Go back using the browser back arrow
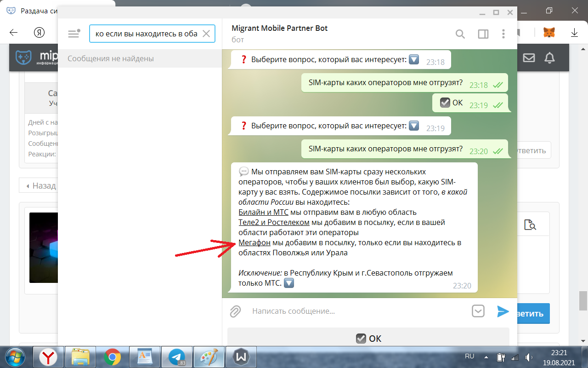The height and width of the screenshot is (368, 588). tap(14, 32)
